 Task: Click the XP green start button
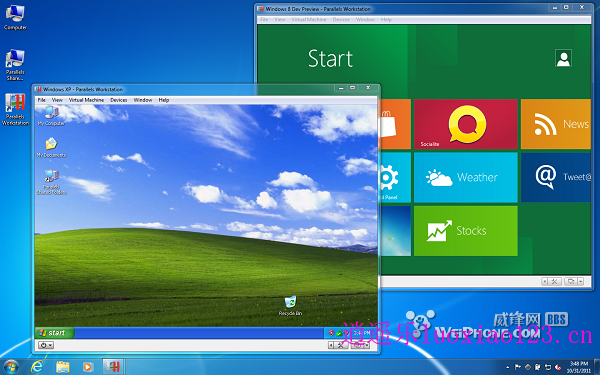(54, 333)
